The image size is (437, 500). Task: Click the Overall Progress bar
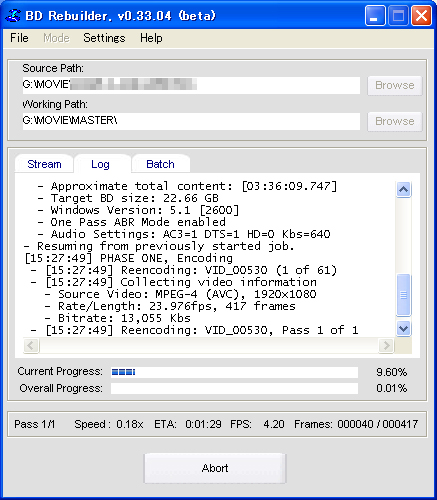point(234,388)
